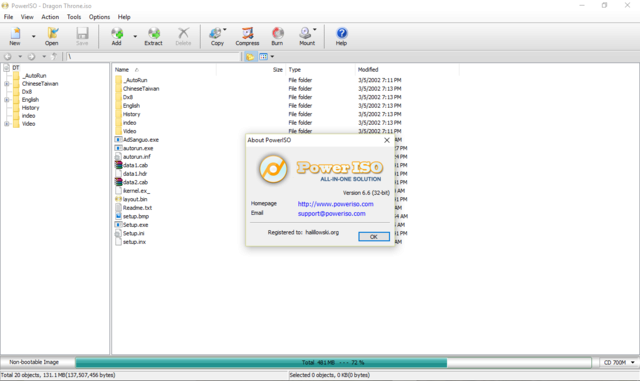Viewport: 640px width, 381px height.
Task: Toggle the folder tree view icon
Action: coord(250,57)
